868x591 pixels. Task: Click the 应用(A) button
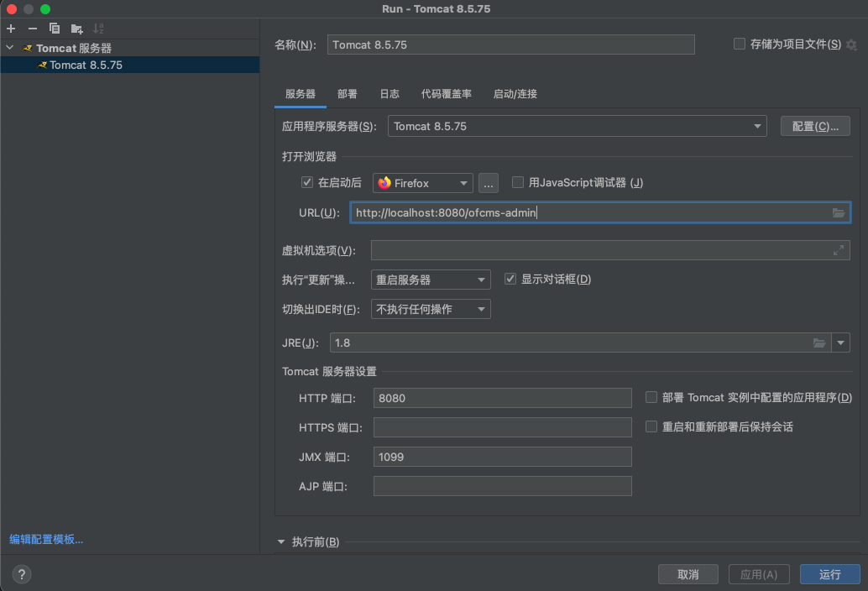coord(758,574)
